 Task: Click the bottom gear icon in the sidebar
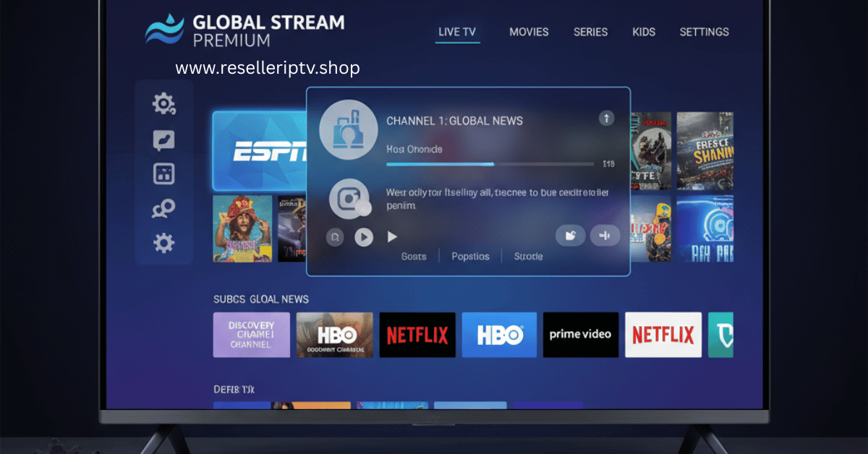tap(163, 243)
